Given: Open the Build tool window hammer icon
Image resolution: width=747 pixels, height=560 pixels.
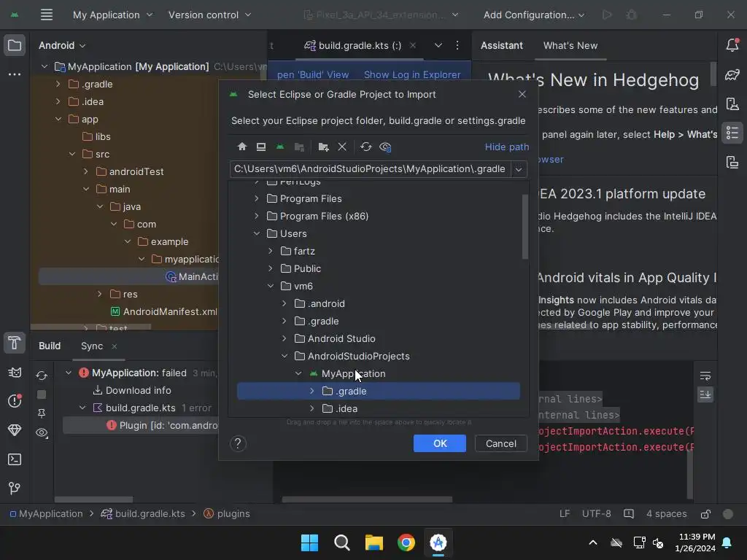Looking at the screenshot, I should tap(15, 343).
